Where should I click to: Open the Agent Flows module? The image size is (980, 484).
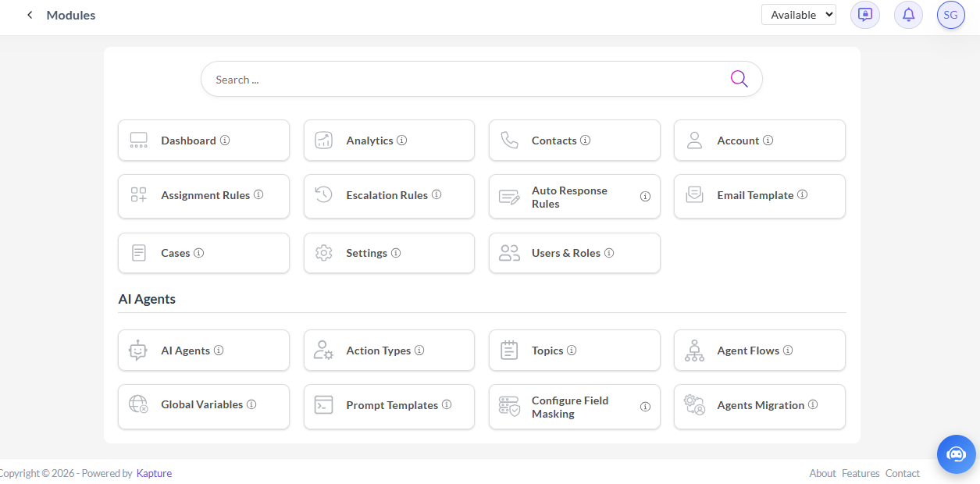[x=759, y=351]
